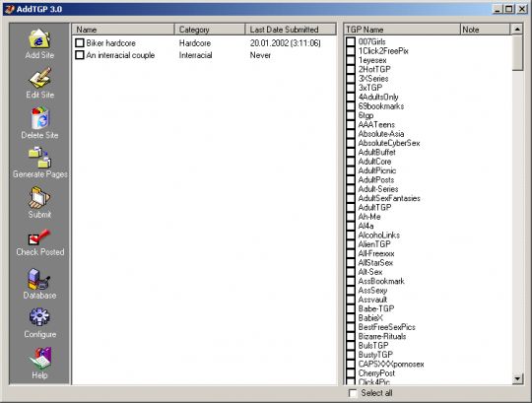The width and height of the screenshot is (532, 403).
Task: Select the Babe-TGP list entry
Action: (x=376, y=308)
